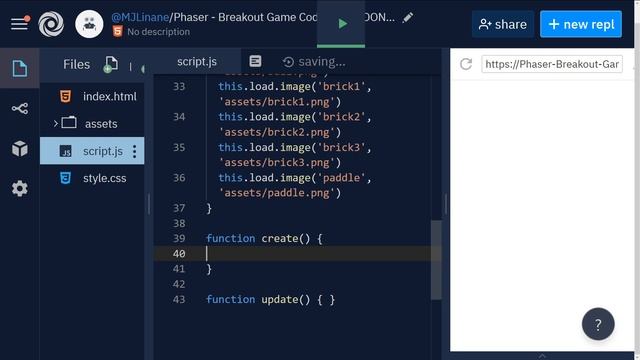
Task: Open the settings gear in sidebar
Action: [x=20, y=188]
